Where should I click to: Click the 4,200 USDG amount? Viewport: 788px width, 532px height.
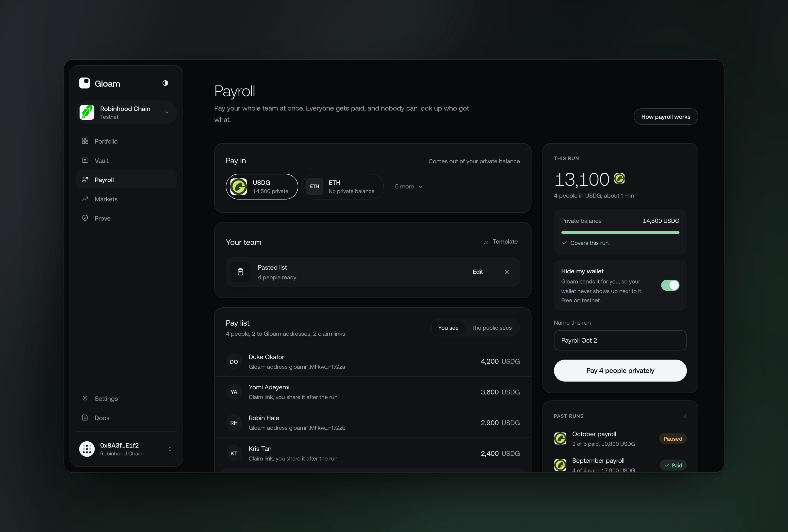(500, 362)
